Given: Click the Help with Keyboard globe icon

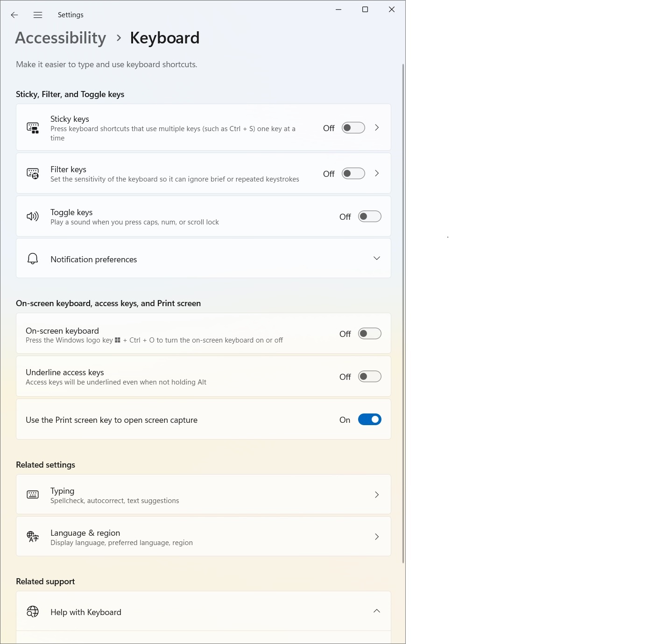Looking at the screenshot, I should click(x=33, y=611).
